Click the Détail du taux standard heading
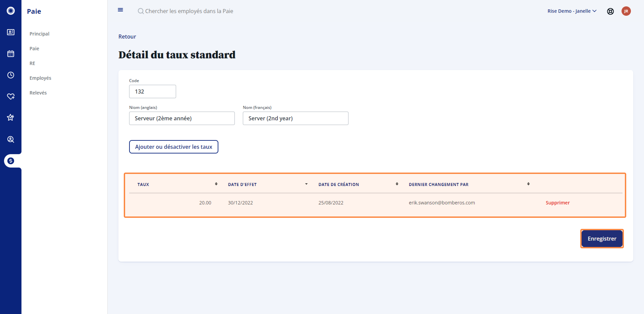This screenshot has width=644, height=314. tap(177, 55)
